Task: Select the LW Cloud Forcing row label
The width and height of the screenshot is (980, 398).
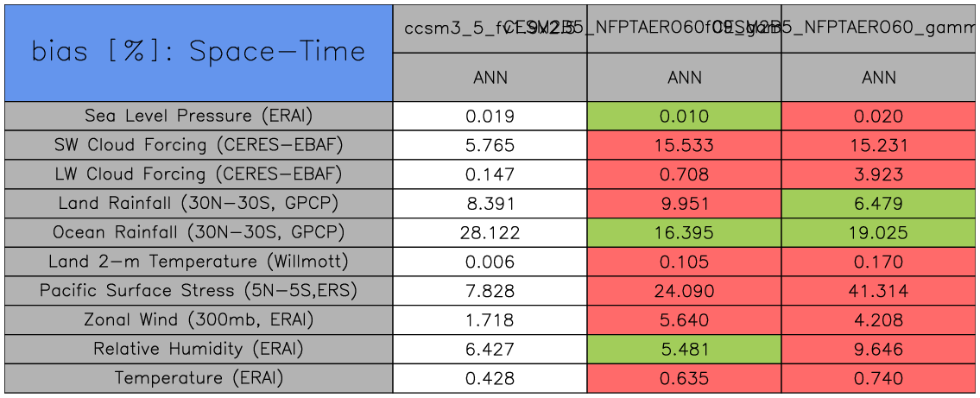Action: pos(199,174)
